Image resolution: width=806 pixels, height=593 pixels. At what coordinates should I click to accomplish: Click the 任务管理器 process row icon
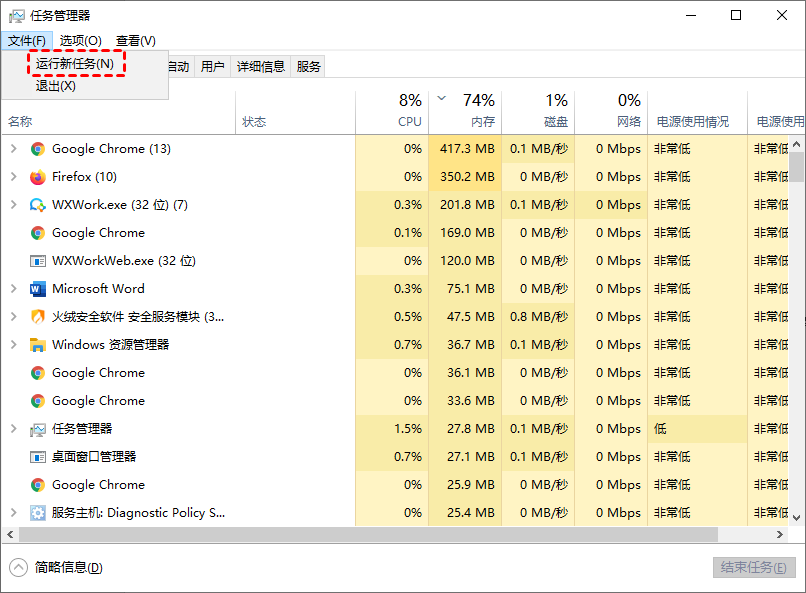[38, 429]
